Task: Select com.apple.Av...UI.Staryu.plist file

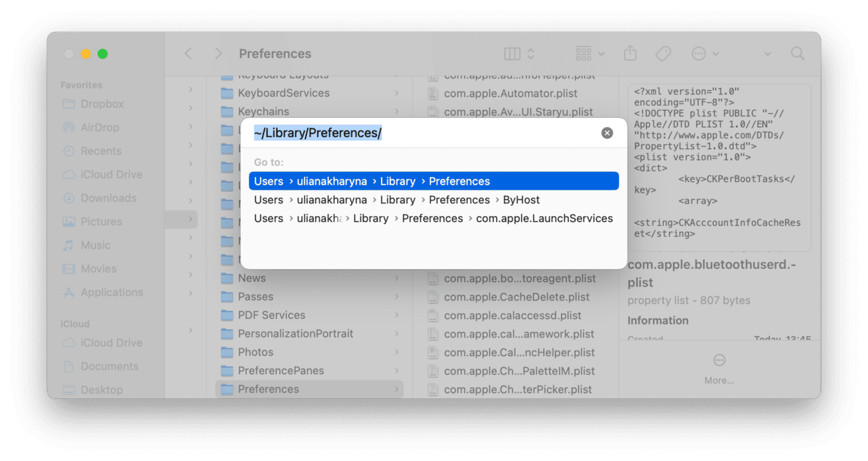Action: [510, 111]
